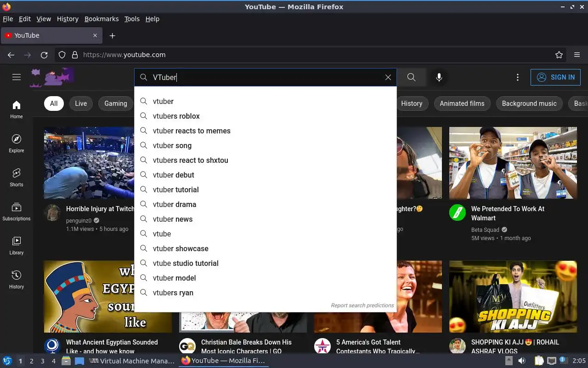This screenshot has height=368, width=588.
Task: Open the three-dot settings menu
Action: coord(518,77)
